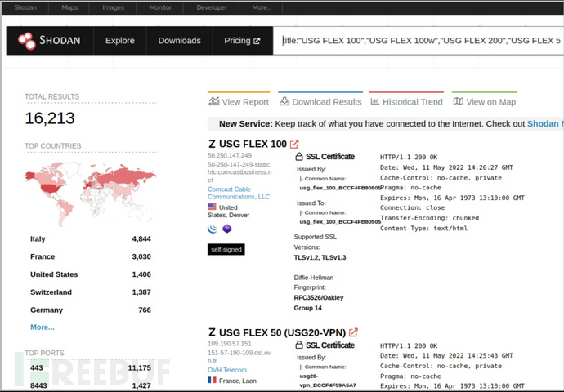The height and width of the screenshot is (392, 564).
Task: Open the Historical Trend view
Action: point(406,102)
